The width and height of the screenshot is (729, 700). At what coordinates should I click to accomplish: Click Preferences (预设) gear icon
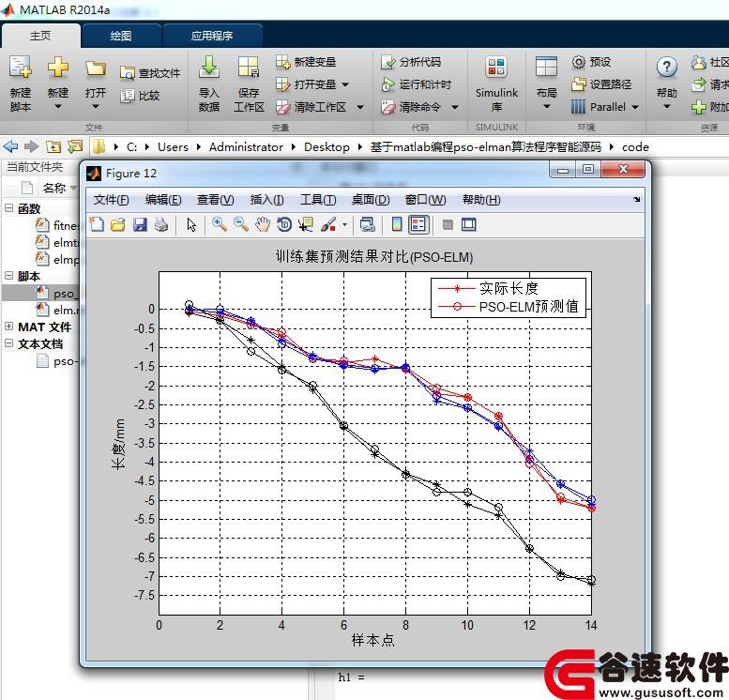pos(578,62)
